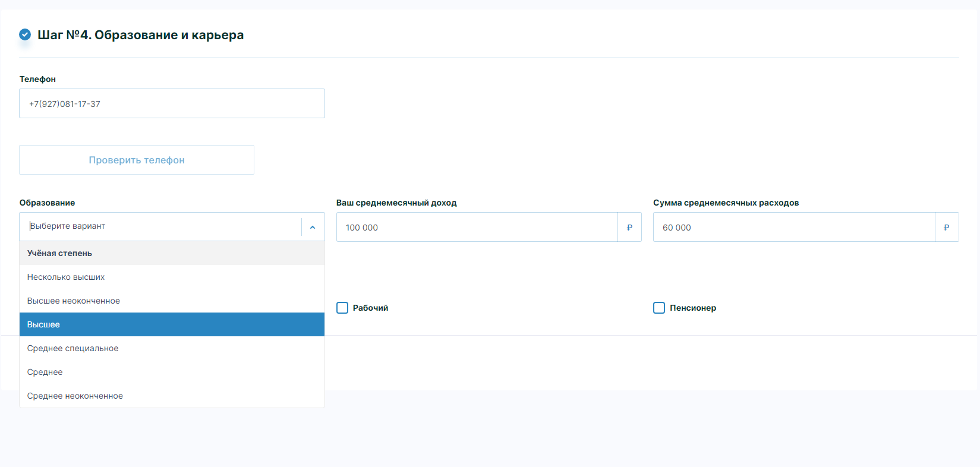
Task: Select the highlighted Высшее option
Action: pyautogui.click(x=43, y=324)
